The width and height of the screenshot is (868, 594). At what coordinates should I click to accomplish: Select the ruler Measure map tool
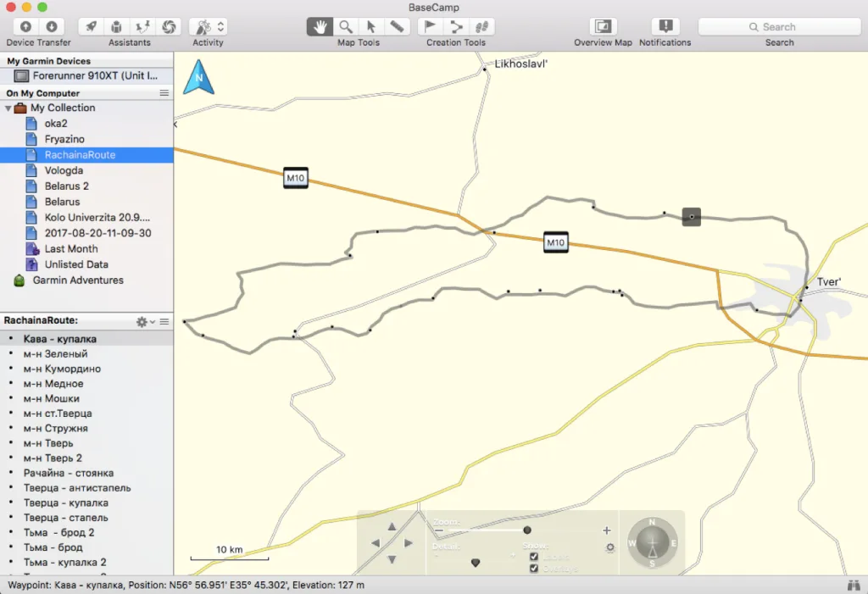(x=397, y=26)
